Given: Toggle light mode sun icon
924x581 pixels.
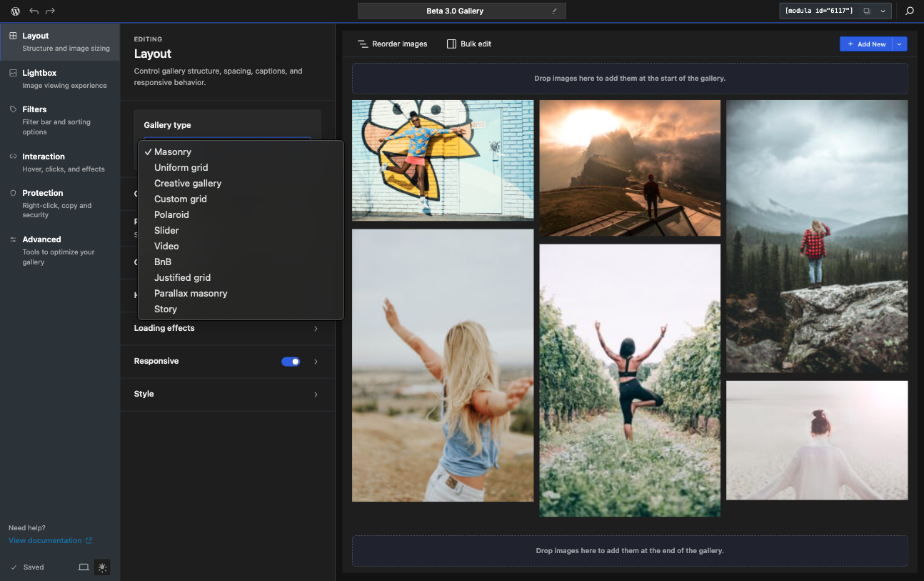Looking at the screenshot, I should point(103,567).
